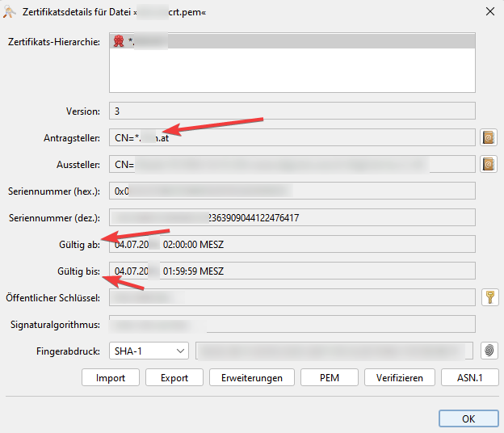Focus the Seriennummer (hex.) field
This screenshot has width=504, height=433.
click(x=291, y=191)
